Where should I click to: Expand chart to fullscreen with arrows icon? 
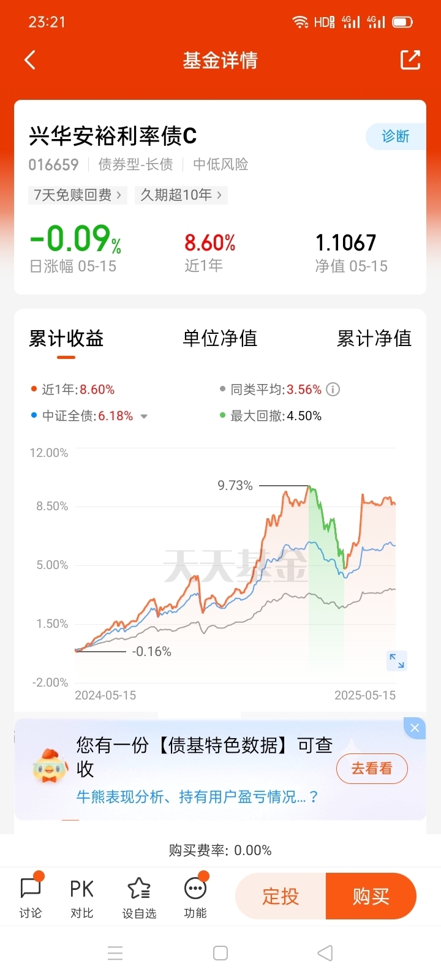pos(397,661)
